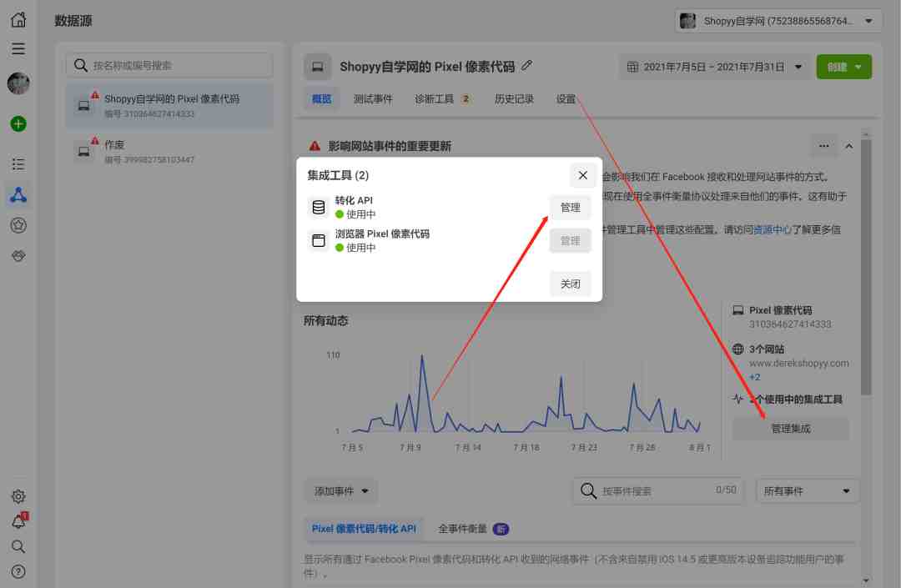Click the sidebar search magnifier icon
The width and height of the screenshot is (901, 588).
pos(18,546)
